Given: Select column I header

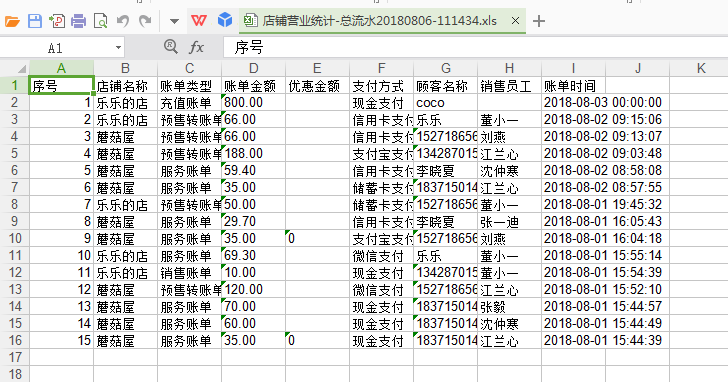Looking at the screenshot, I should point(573,68).
